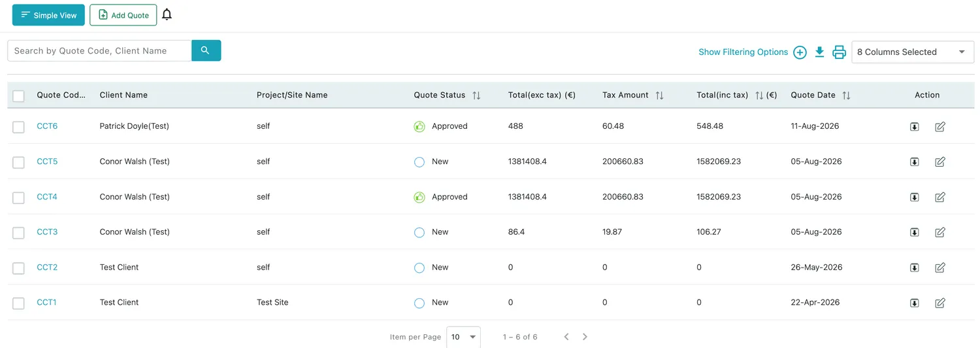Click Patrick Doyle(Test) client cell
Screen dimensions: 980x348
click(x=134, y=126)
